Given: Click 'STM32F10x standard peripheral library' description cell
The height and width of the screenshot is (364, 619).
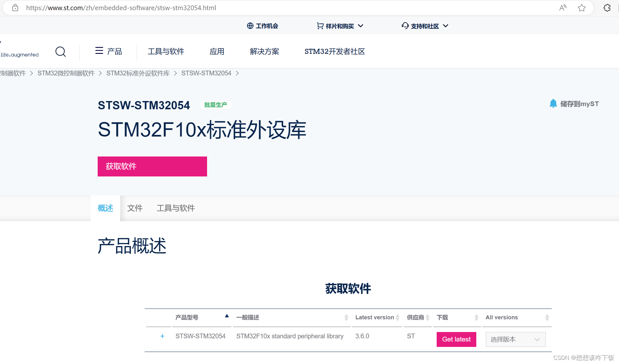Looking at the screenshot, I should [290, 336].
